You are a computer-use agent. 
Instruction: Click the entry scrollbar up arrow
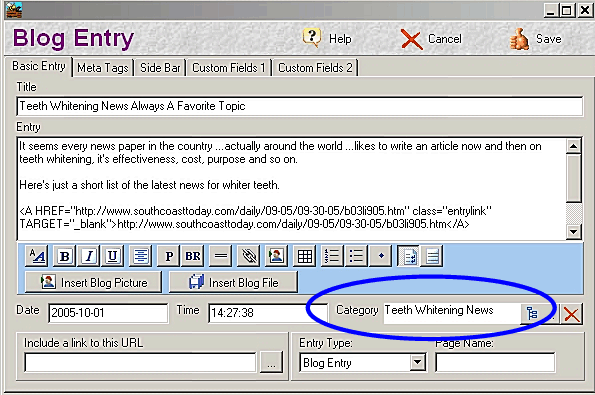tap(574, 146)
